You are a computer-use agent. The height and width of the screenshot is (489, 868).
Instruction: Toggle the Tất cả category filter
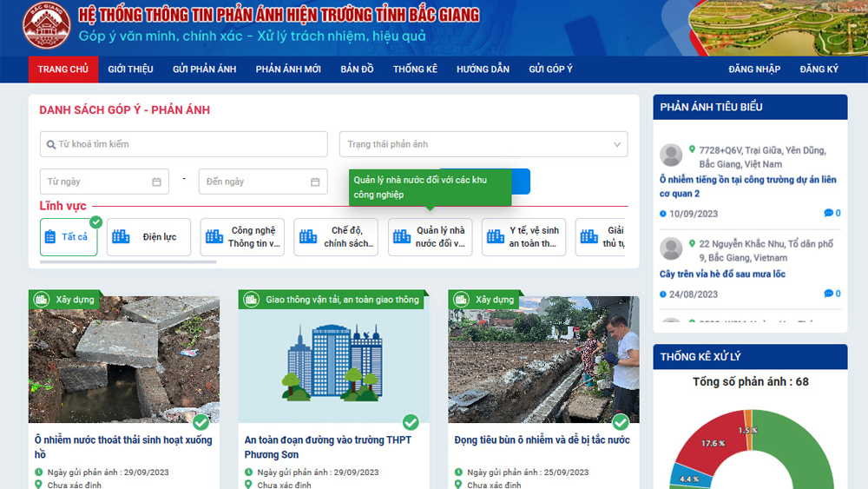[69, 237]
